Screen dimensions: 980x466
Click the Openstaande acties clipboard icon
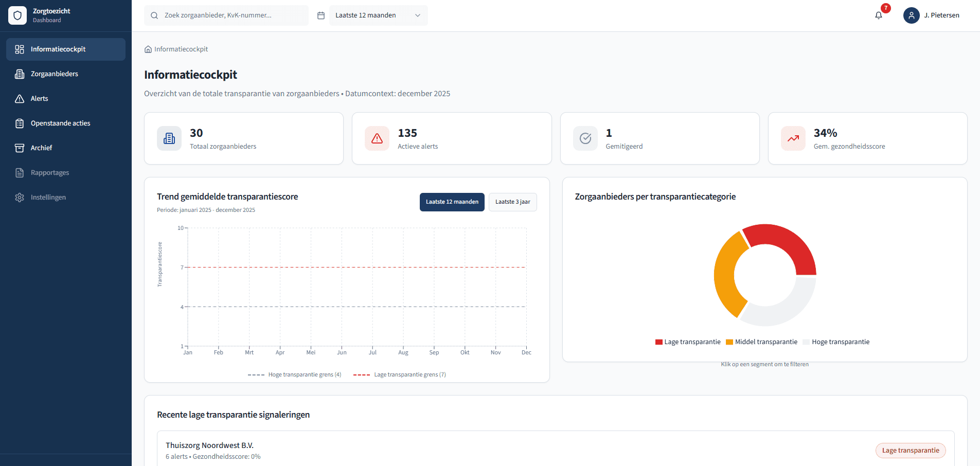(20, 123)
